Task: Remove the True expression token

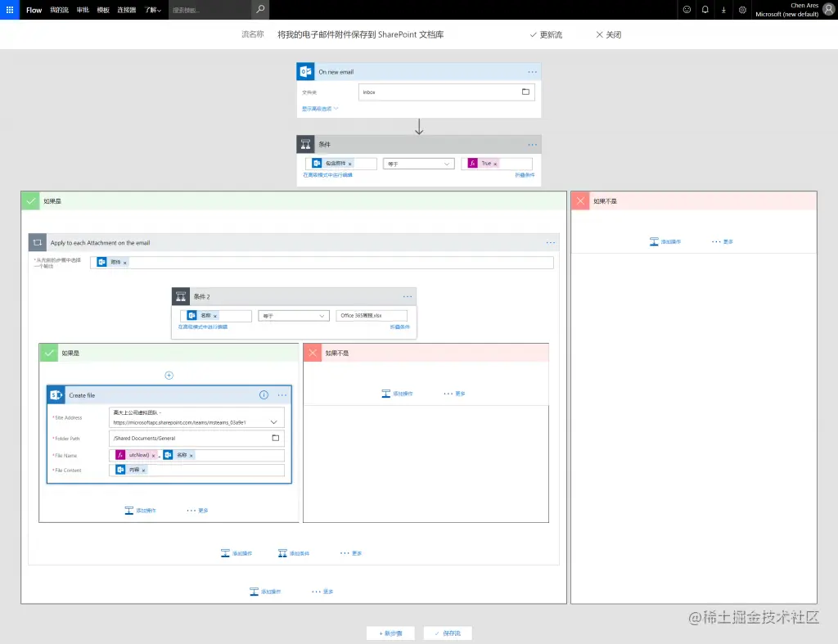Action: point(495,164)
